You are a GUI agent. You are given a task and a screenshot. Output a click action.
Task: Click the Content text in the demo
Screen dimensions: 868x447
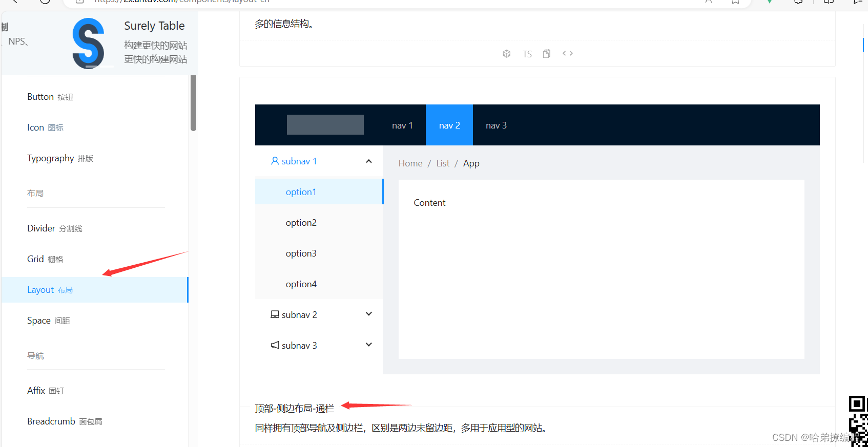[x=429, y=203]
